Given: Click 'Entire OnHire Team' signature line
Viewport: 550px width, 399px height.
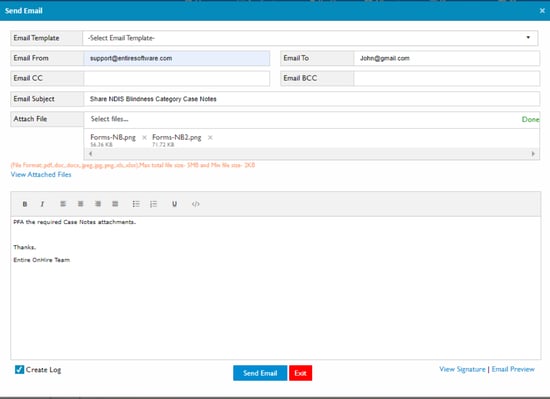Looking at the screenshot, I should (42, 260).
